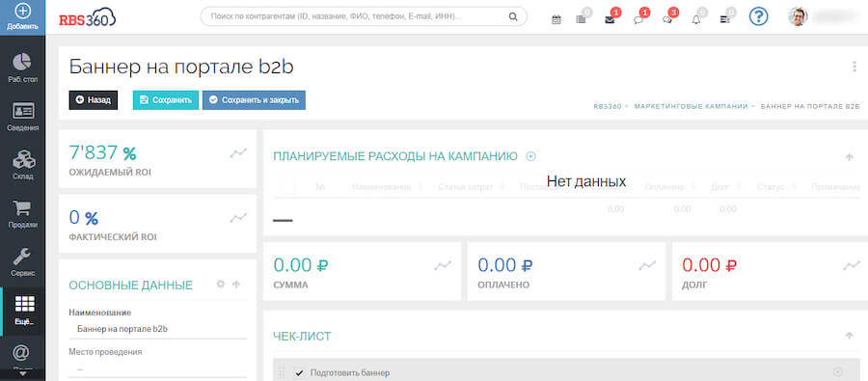Viewport: 868px width, 381px height.
Task: Go to RBS360 breadcrumb
Action: tap(608, 106)
